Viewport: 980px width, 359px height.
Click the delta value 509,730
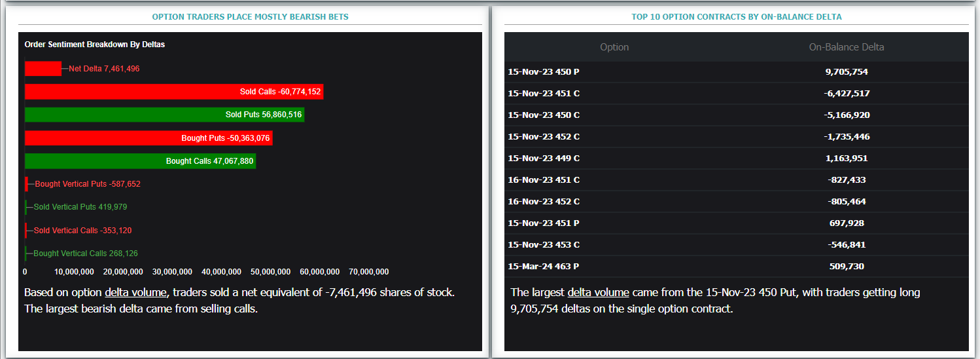click(x=847, y=267)
